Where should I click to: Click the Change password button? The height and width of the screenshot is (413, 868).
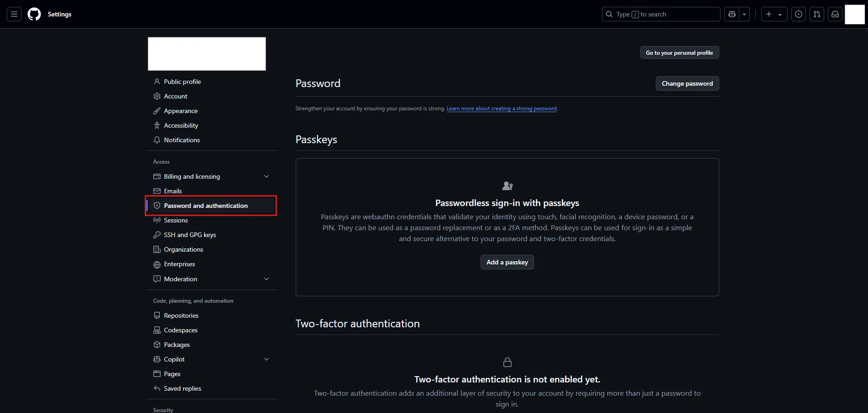[x=687, y=83]
